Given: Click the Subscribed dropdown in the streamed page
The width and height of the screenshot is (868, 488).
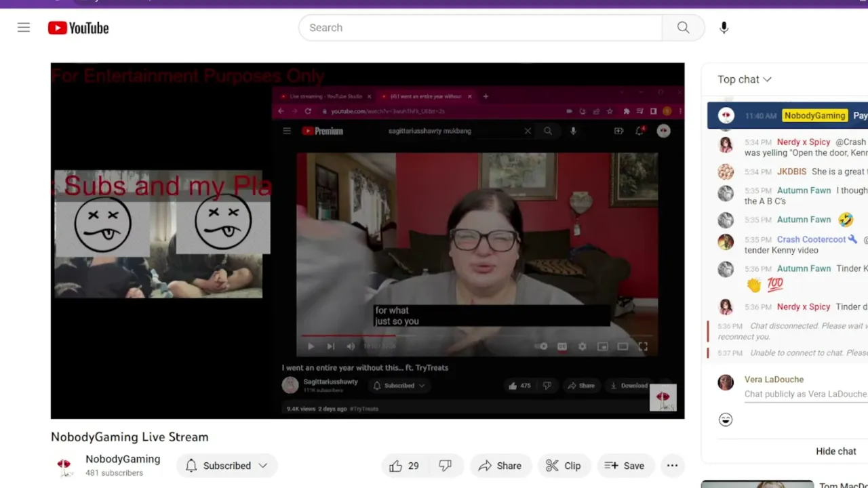Looking at the screenshot, I should [399, 386].
